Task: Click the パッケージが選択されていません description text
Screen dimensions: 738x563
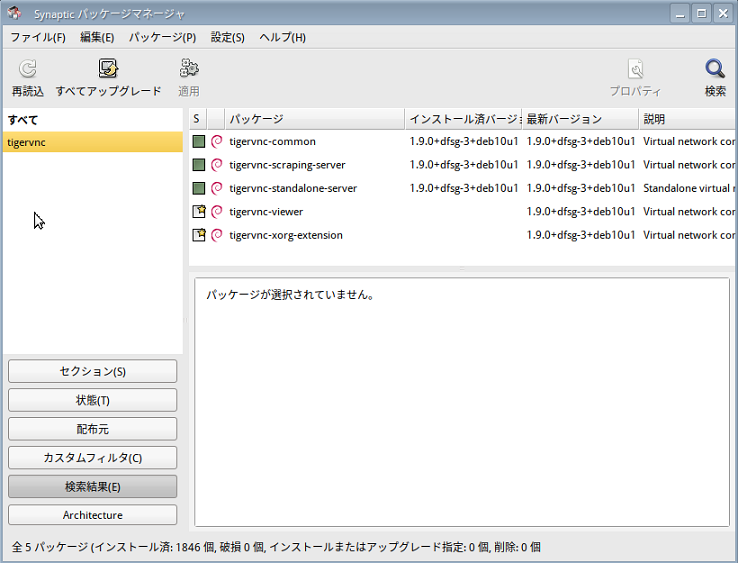Action: (x=290, y=295)
